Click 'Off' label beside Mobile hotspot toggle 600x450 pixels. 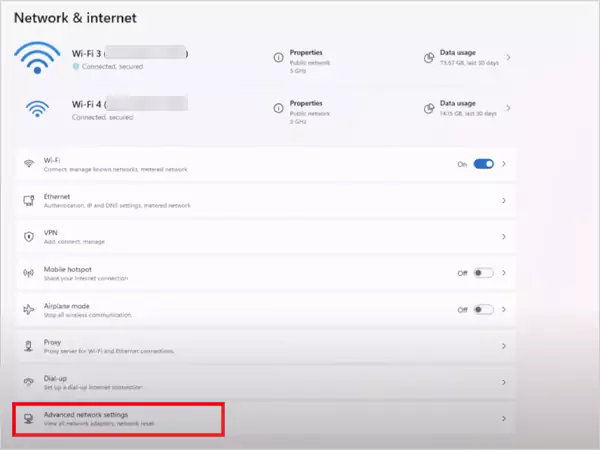click(462, 273)
